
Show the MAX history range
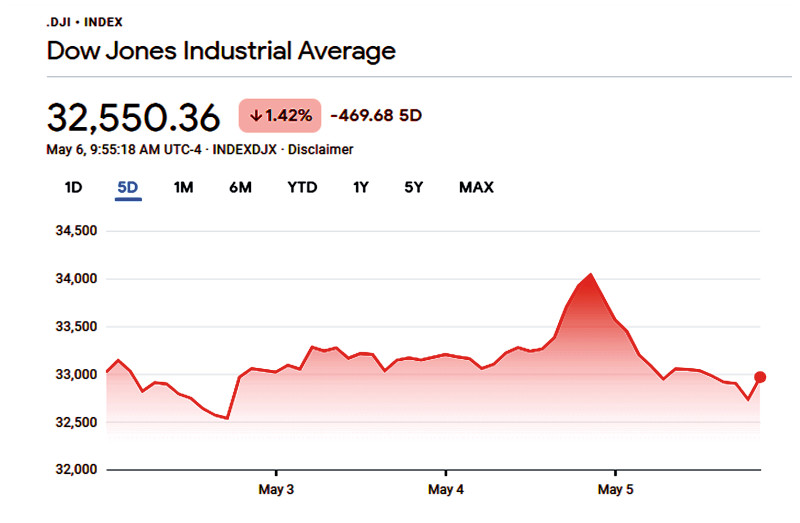pos(476,187)
